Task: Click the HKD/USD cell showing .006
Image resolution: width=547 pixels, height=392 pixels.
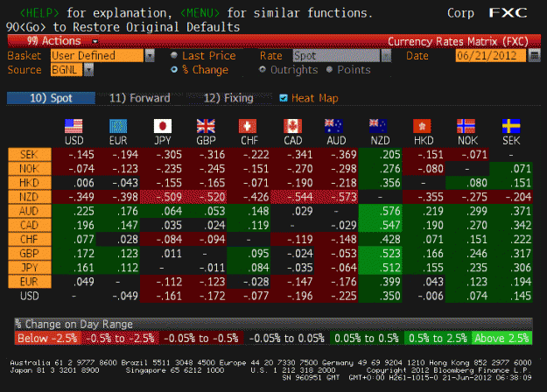Action: coord(74,183)
